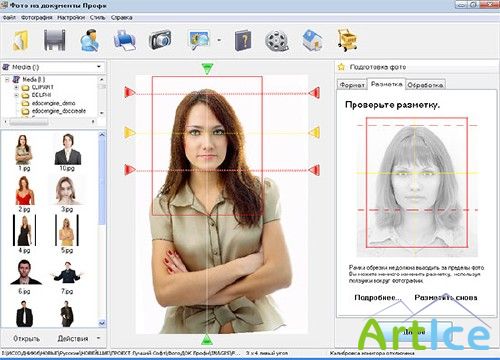
Task: Select thumbnail 5.jpg
Action: point(67,234)
